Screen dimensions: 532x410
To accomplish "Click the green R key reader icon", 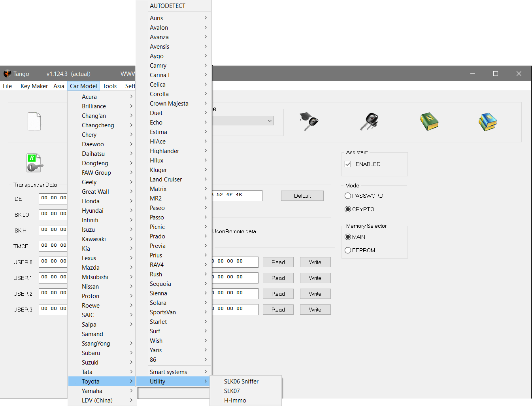I will [34, 163].
